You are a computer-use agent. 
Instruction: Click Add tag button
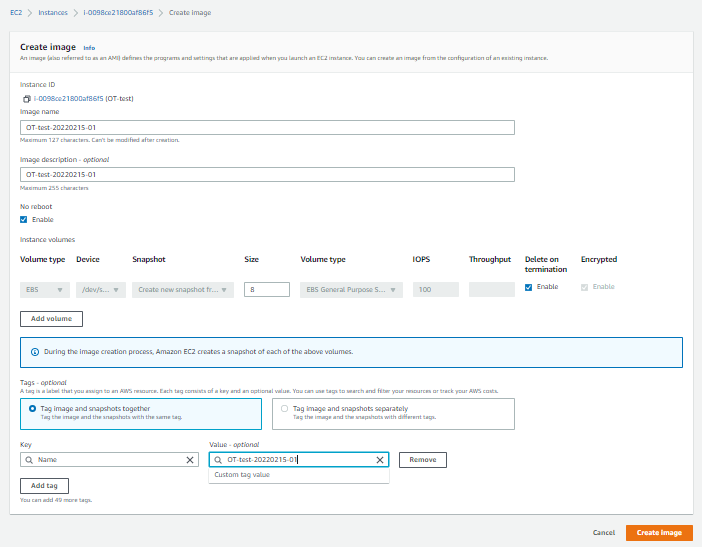pyautogui.click(x=44, y=486)
